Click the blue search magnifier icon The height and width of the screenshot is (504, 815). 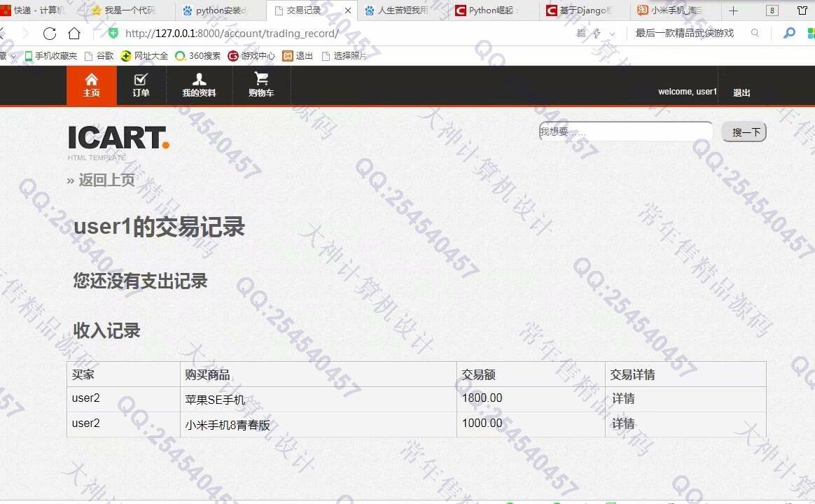(x=789, y=33)
